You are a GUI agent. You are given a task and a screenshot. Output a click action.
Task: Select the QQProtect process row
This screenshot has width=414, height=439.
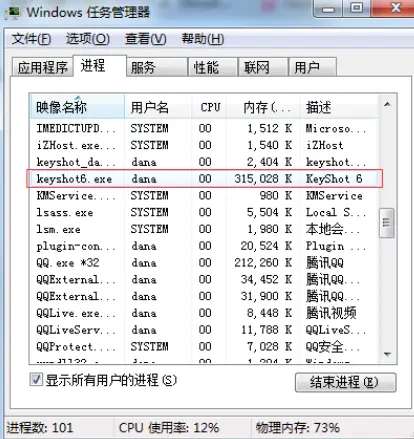point(204,347)
